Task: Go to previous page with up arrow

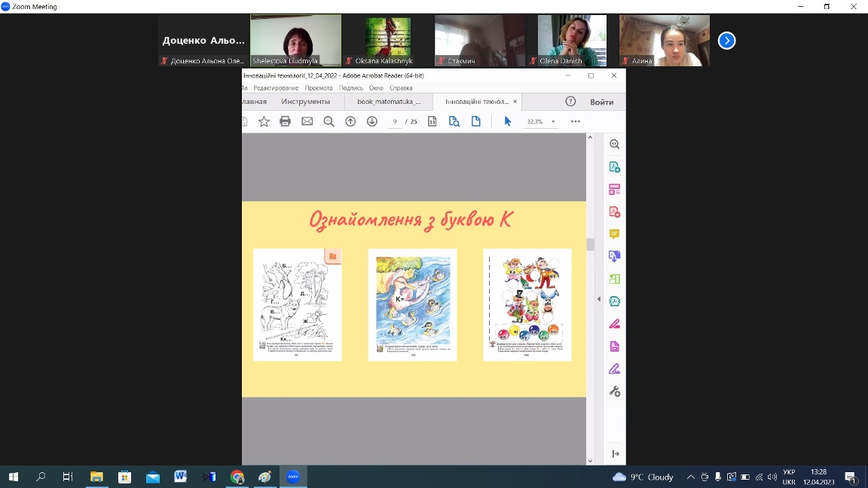Action: [350, 121]
